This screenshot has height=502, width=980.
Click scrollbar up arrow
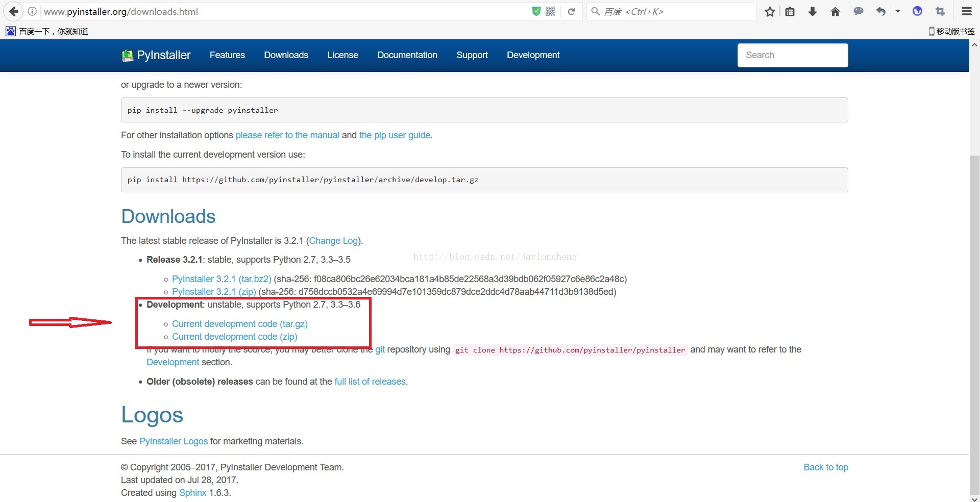pos(974,45)
